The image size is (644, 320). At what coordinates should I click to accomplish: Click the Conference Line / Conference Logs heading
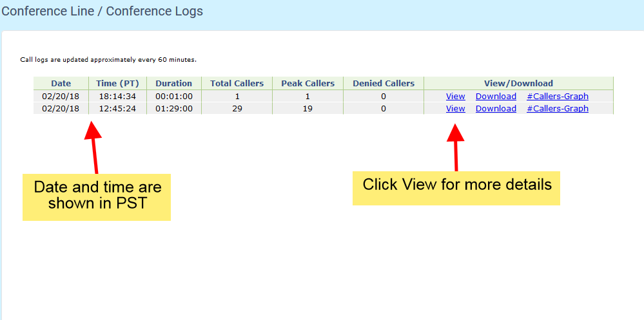(102, 11)
